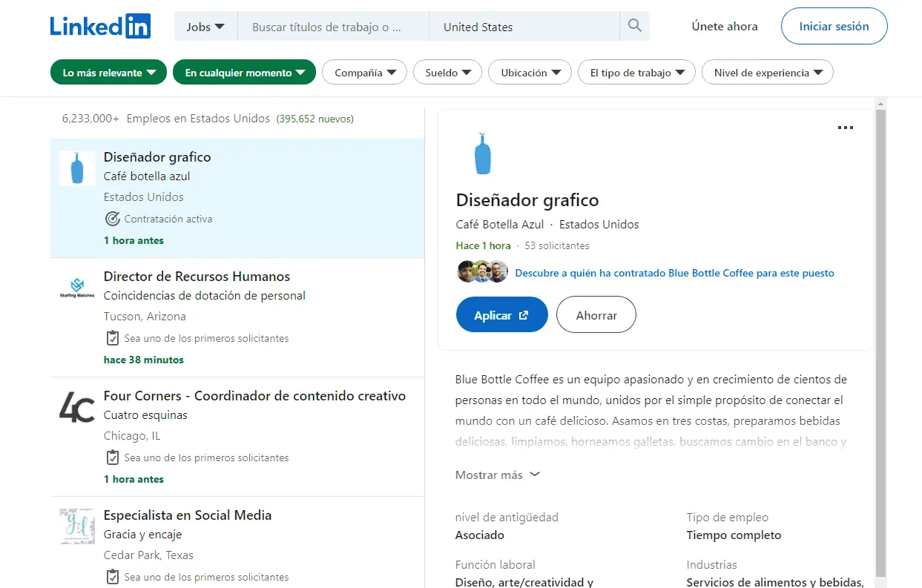Expand the Ubicación filter dropdown
The image size is (922, 588).
tap(530, 73)
